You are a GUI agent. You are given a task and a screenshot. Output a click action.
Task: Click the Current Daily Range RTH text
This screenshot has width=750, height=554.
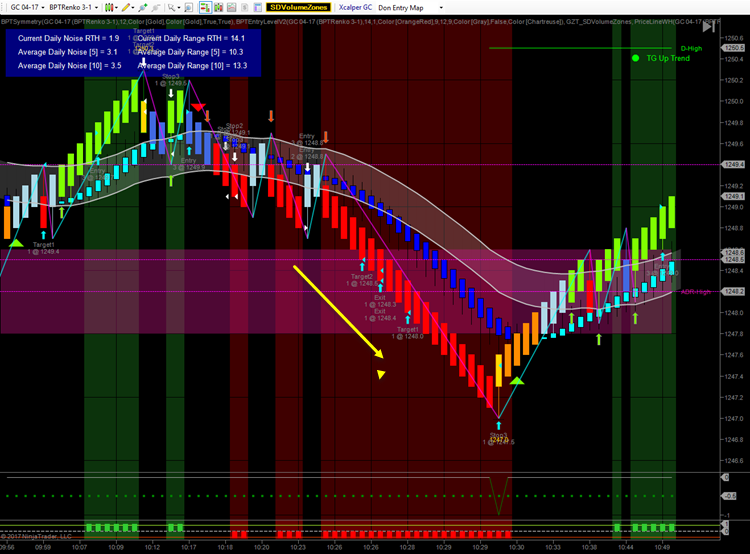pyautogui.click(x=191, y=38)
